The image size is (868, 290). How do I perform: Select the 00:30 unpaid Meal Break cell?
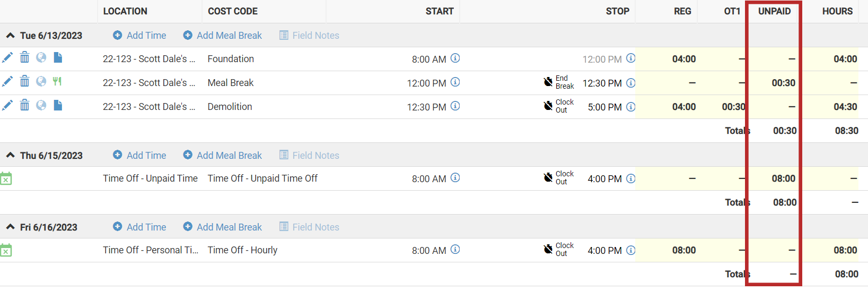point(773,83)
